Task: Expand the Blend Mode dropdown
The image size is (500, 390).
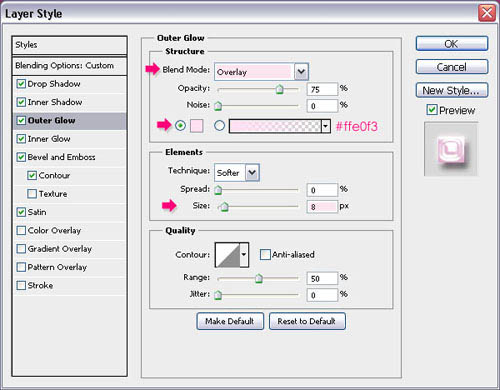Action: pyautogui.click(x=301, y=72)
